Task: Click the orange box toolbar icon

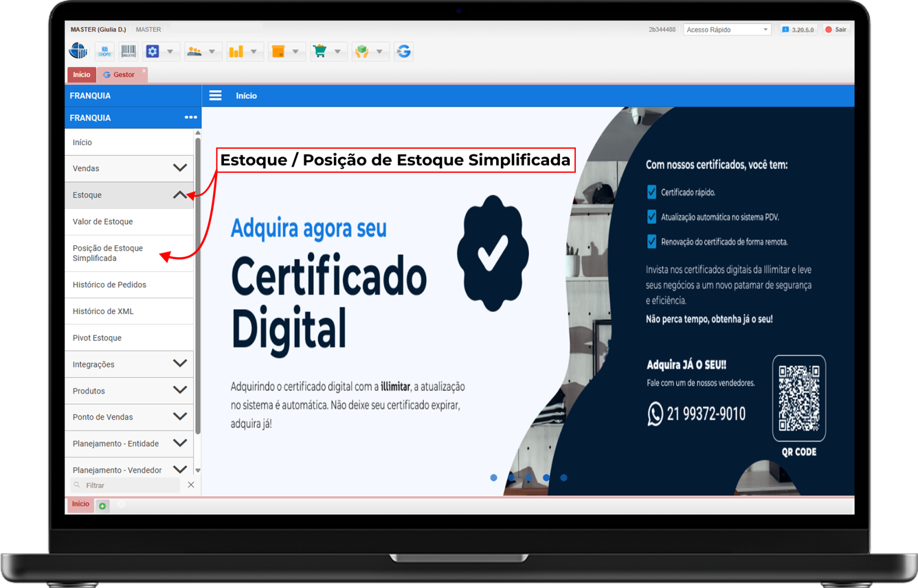Action: (278, 51)
